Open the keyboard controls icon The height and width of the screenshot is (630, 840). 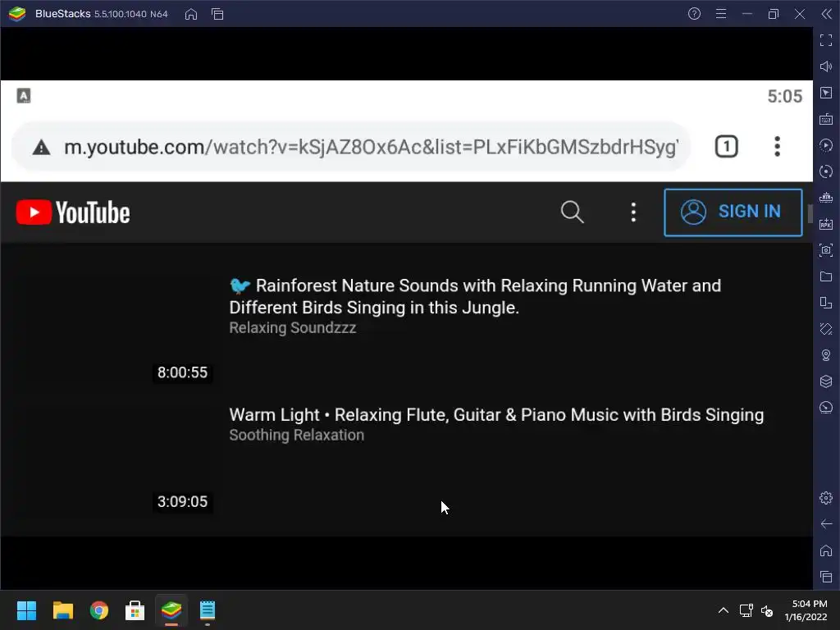826,119
